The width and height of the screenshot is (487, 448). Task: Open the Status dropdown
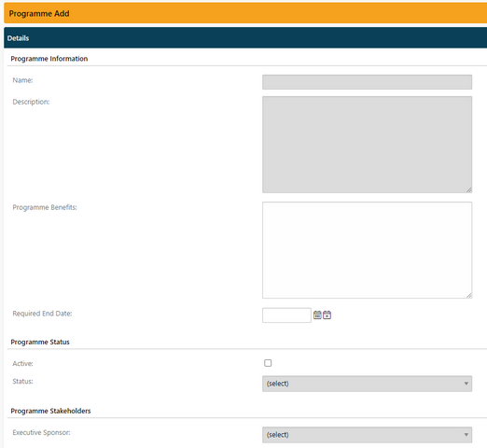point(367,384)
